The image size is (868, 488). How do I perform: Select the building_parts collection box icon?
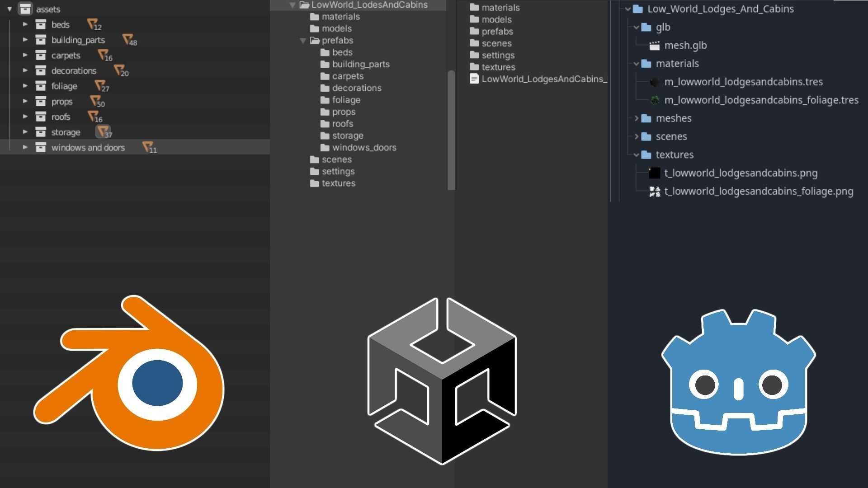41,40
